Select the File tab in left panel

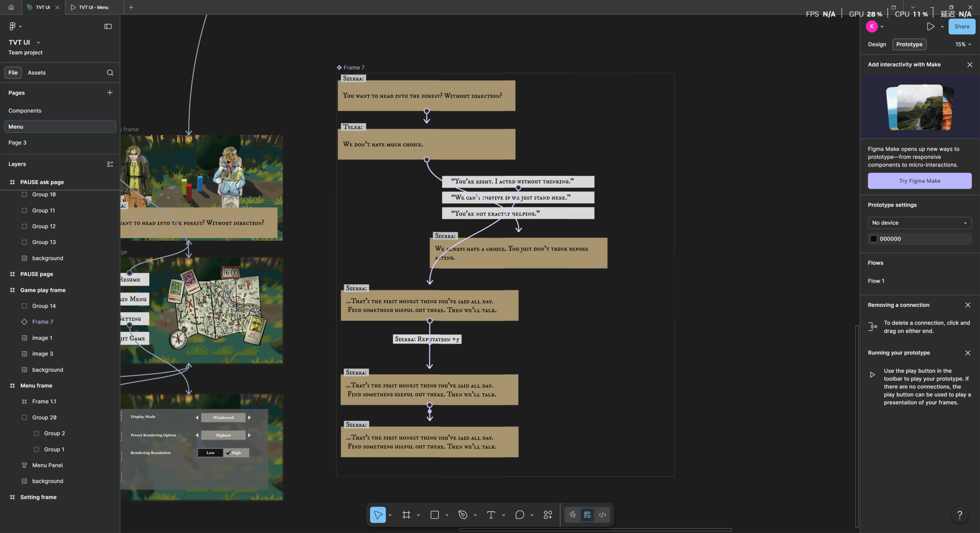click(13, 73)
